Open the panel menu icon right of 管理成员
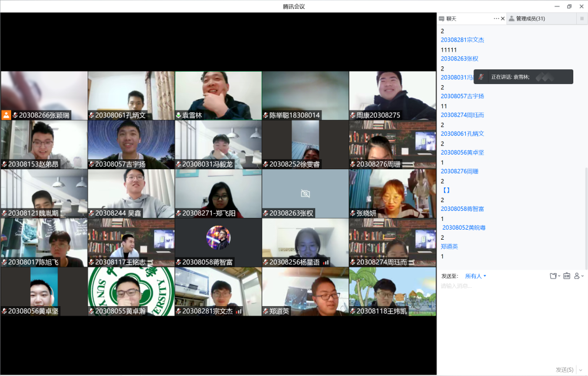This screenshot has width=588, height=376. coord(582,19)
